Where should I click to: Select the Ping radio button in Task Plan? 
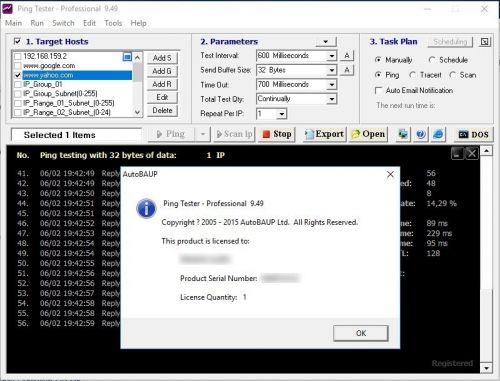pos(378,75)
